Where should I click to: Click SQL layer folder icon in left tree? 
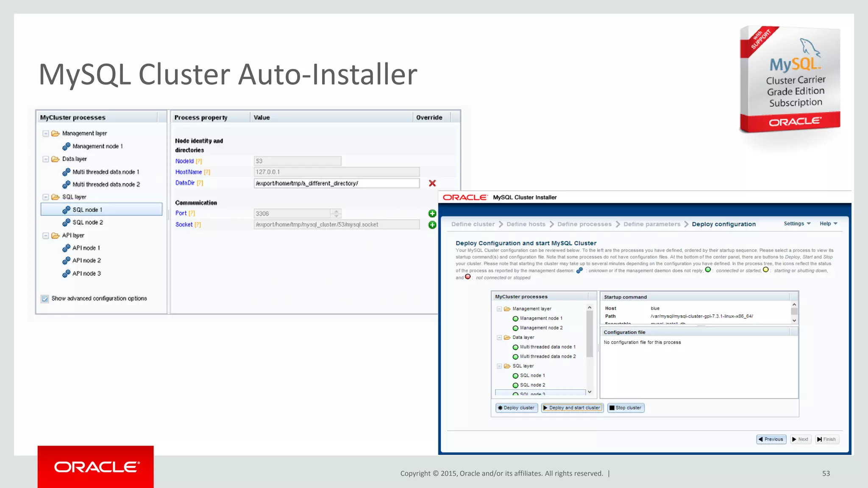[x=55, y=197]
